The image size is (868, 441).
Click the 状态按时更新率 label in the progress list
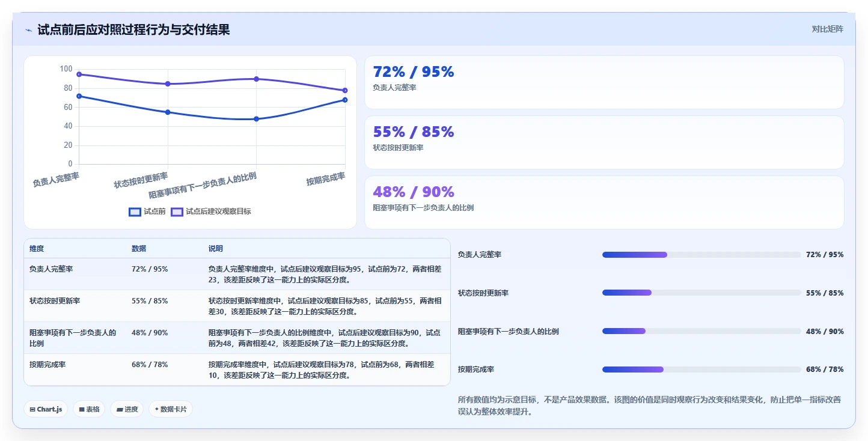coord(483,293)
